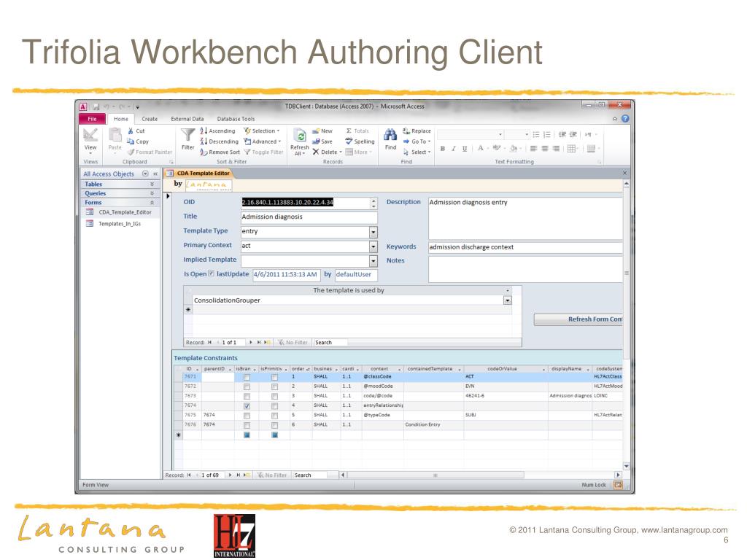Open the Template Type dropdown
This screenshot has width=747, height=560.
coord(373,232)
